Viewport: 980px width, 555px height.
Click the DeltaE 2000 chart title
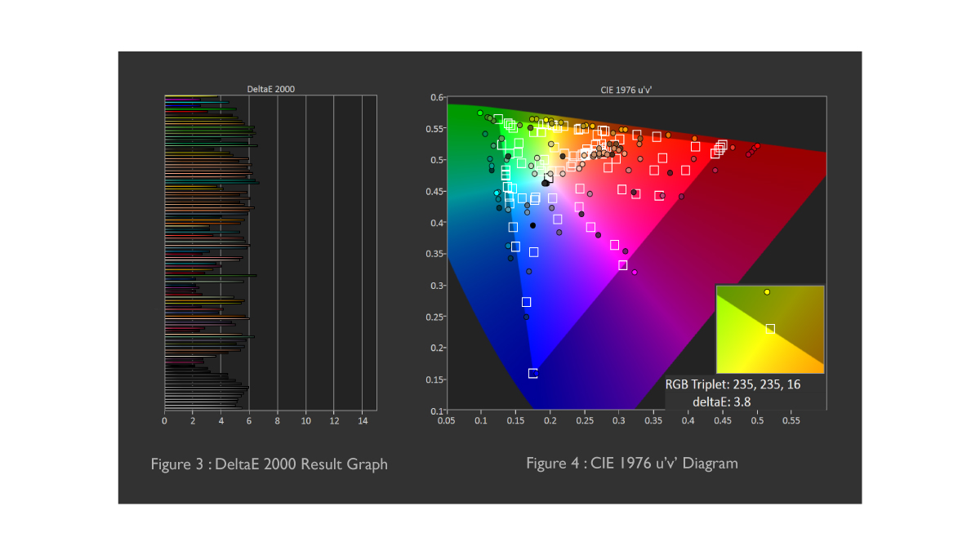(x=270, y=89)
